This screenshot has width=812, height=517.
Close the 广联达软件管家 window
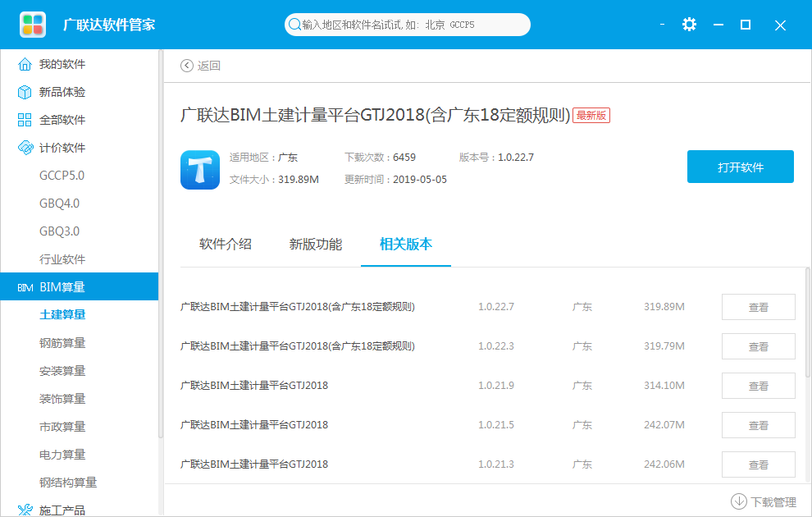click(780, 25)
